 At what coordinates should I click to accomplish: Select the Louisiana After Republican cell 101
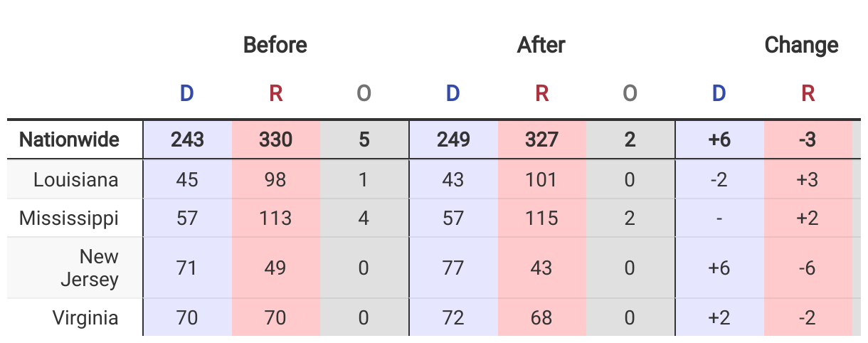(541, 179)
